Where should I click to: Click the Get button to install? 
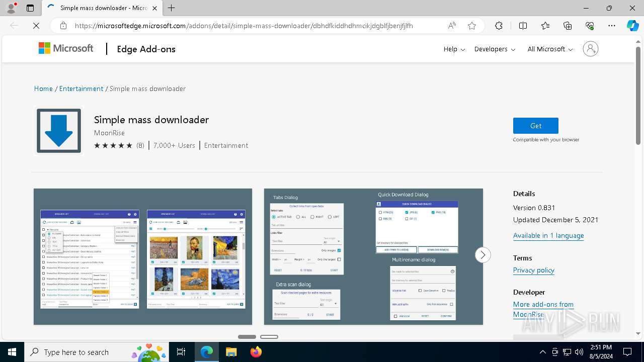(x=536, y=126)
